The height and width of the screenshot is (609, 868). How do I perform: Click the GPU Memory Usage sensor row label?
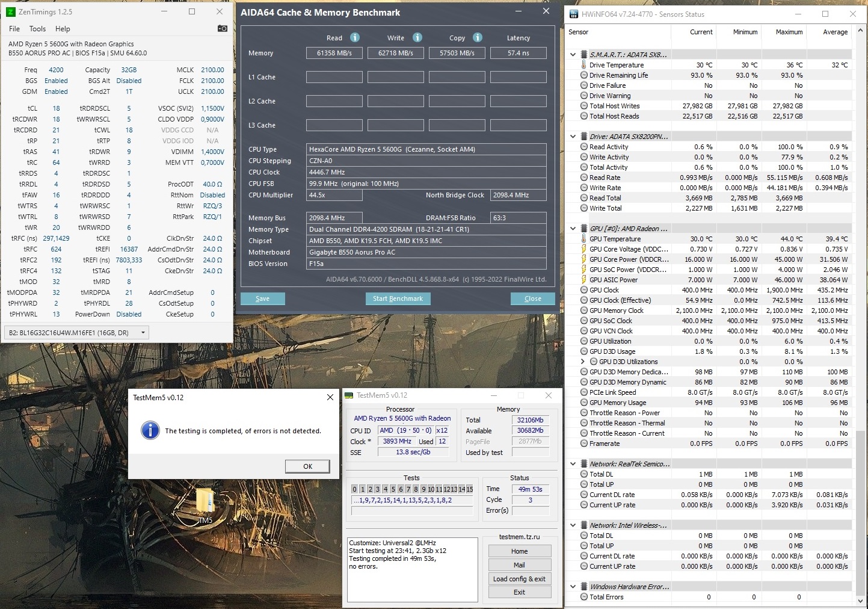pyautogui.click(x=618, y=403)
